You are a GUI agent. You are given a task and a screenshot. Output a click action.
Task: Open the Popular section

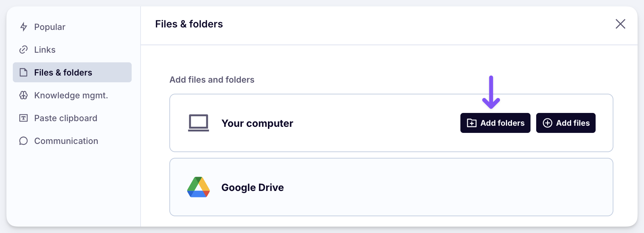[50, 27]
